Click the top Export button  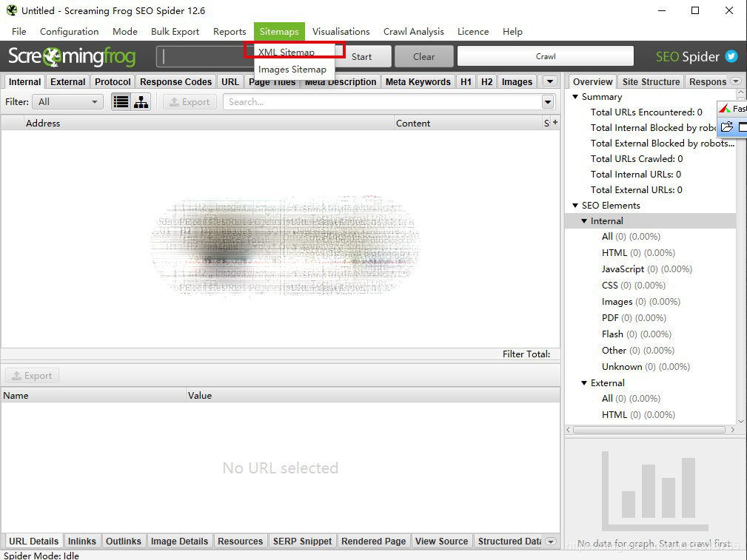click(x=190, y=102)
